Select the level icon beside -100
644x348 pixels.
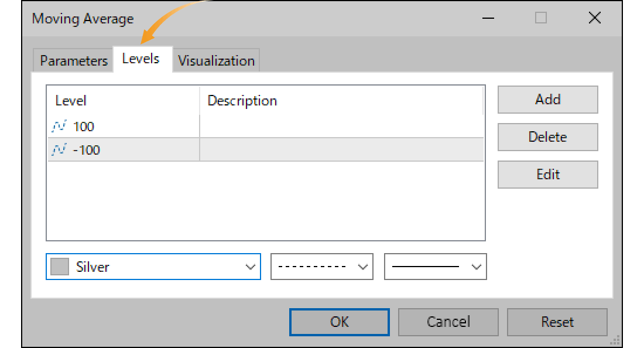coord(59,149)
